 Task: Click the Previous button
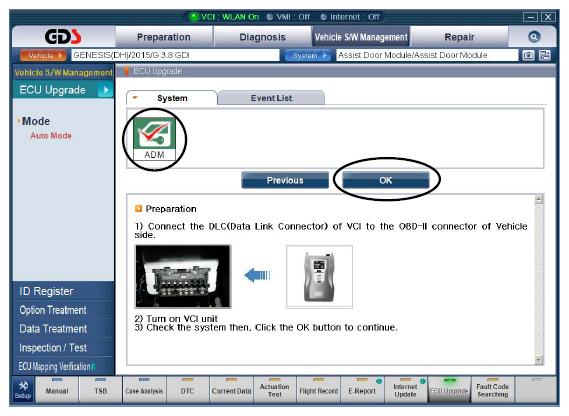(285, 180)
